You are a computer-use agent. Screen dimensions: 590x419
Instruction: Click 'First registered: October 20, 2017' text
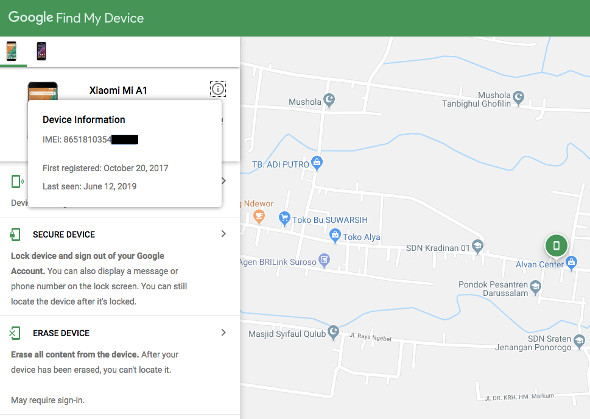(x=105, y=168)
